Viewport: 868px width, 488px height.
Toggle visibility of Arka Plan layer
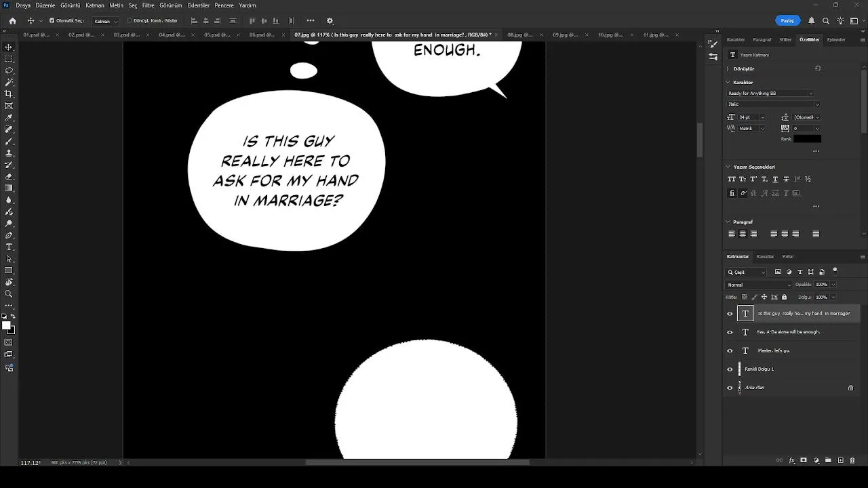[730, 388]
